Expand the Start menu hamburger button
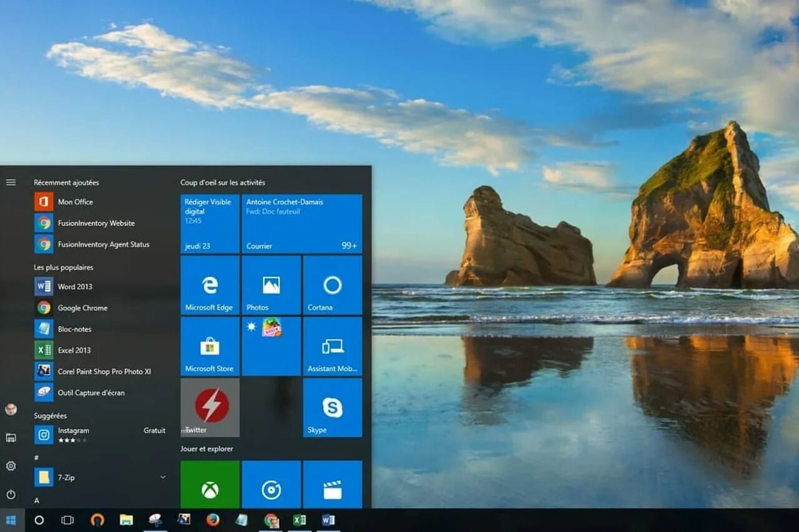 (x=11, y=182)
